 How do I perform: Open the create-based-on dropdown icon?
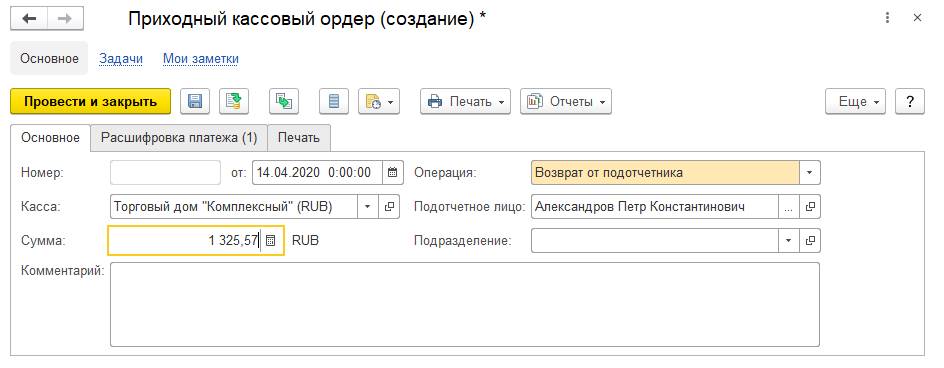point(379,102)
